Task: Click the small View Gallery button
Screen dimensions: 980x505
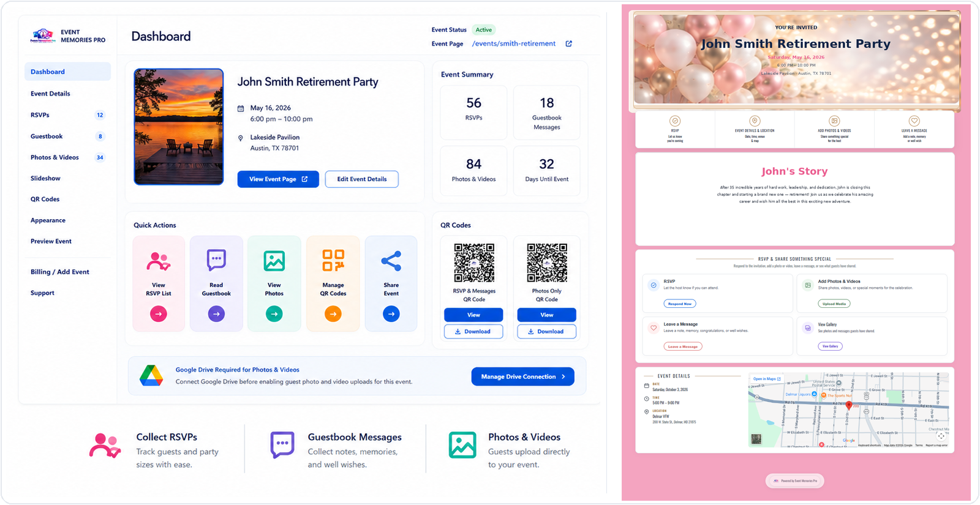Action: pyautogui.click(x=831, y=346)
